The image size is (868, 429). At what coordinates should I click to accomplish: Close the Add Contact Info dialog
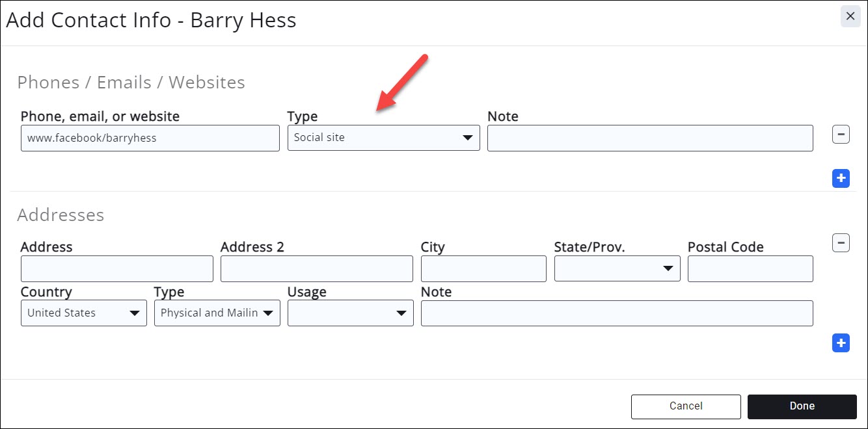(x=850, y=17)
